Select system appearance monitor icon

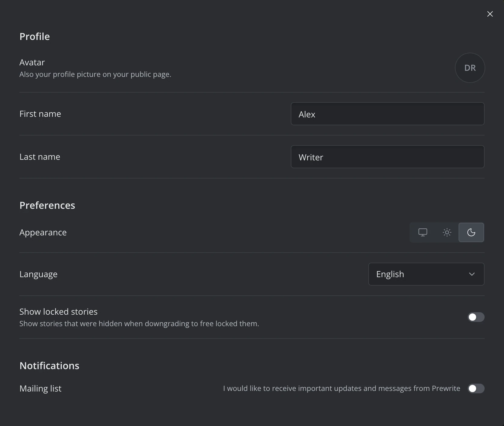coord(423,232)
